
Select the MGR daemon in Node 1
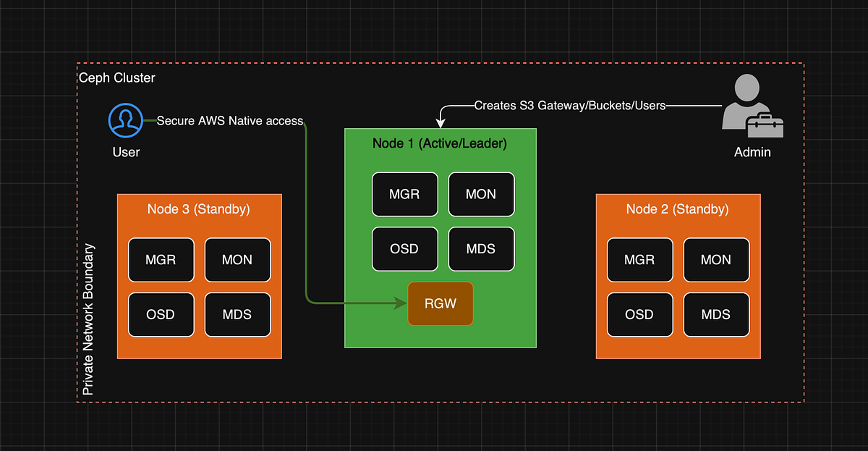pos(404,194)
